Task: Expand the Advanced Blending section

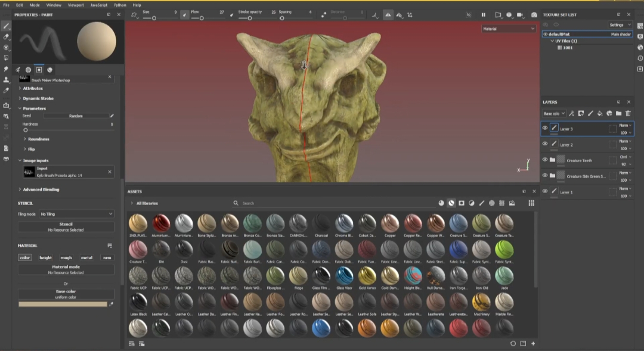Action: [20, 190]
